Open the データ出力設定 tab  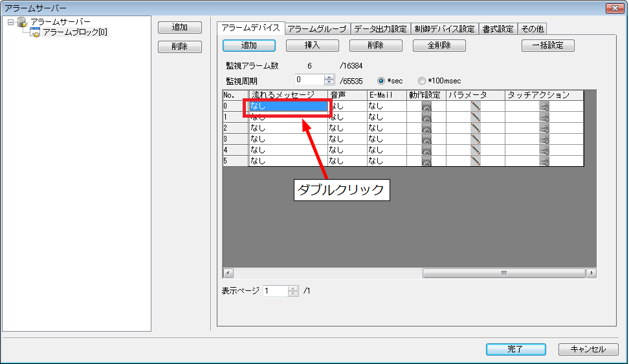[381, 29]
